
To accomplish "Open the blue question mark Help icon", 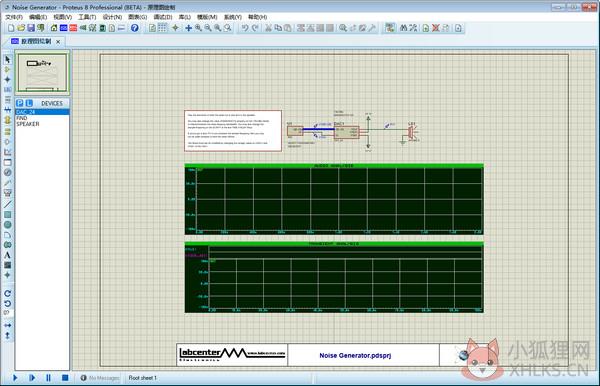I will click(134, 28).
